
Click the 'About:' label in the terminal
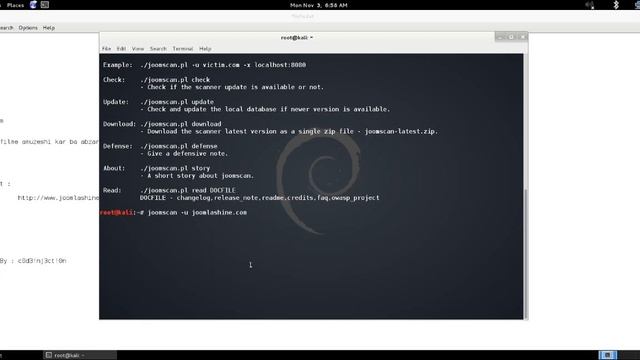tap(114, 168)
